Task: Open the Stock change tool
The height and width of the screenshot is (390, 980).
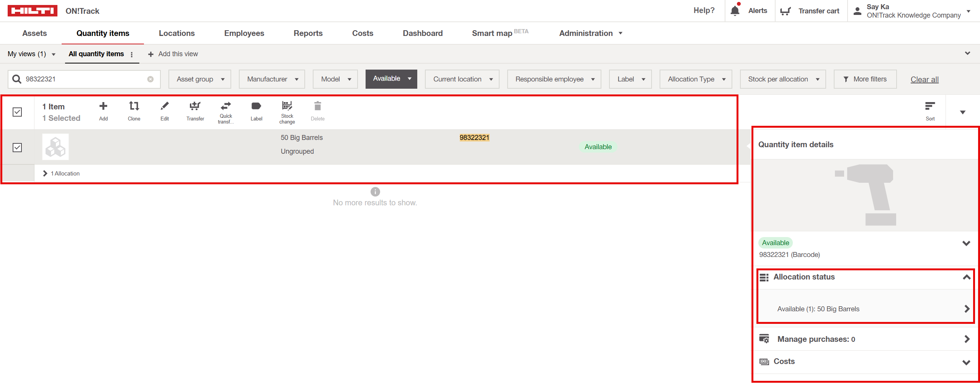Action: [287, 106]
